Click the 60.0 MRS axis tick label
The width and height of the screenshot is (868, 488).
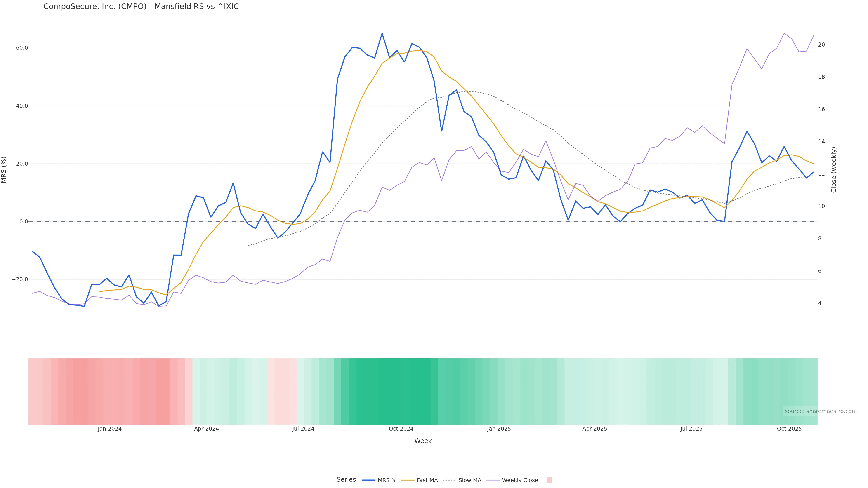point(22,48)
